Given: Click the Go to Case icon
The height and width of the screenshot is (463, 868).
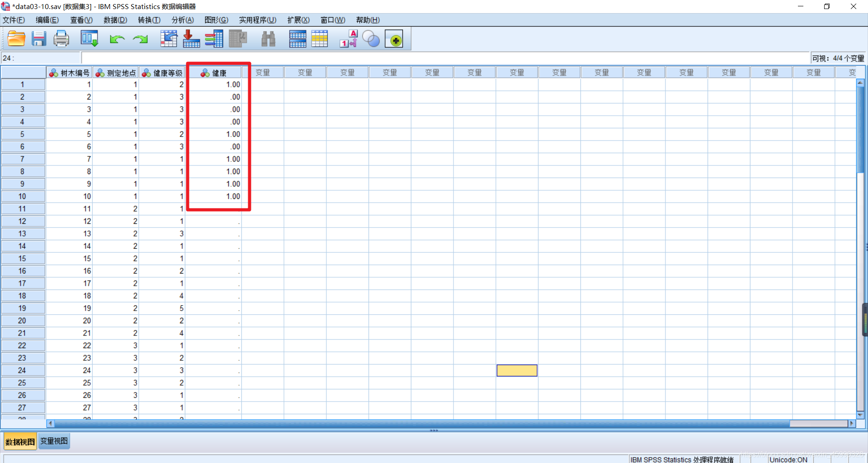Looking at the screenshot, I should [x=169, y=39].
